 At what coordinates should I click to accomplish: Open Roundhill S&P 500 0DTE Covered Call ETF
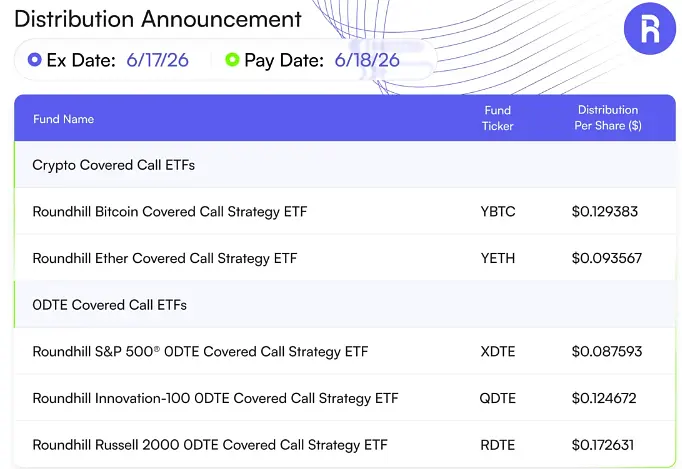tap(200, 351)
